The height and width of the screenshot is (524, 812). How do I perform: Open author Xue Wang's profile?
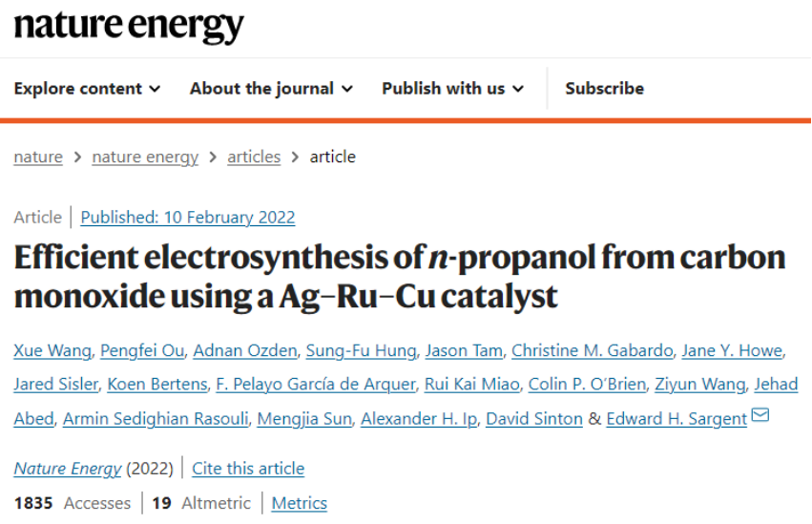click(52, 350)
